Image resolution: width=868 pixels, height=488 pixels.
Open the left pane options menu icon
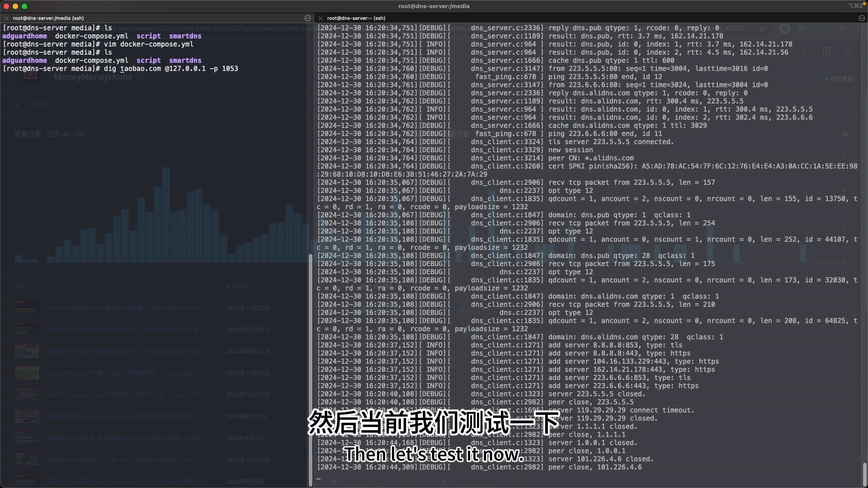[x=308, y=18]
